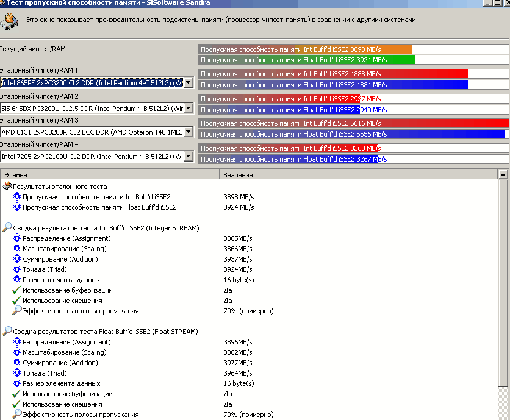510x420 pixels.
Task: Click diamond icon of first 'Размер элемента данных' row
Action: (x=16, y=280)
